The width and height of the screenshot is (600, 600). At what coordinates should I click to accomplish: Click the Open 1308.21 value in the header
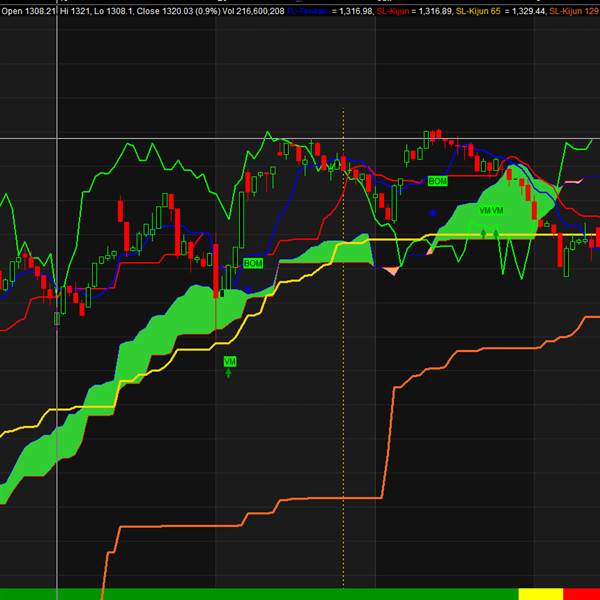pyautogui.click(x=29, y=11)
